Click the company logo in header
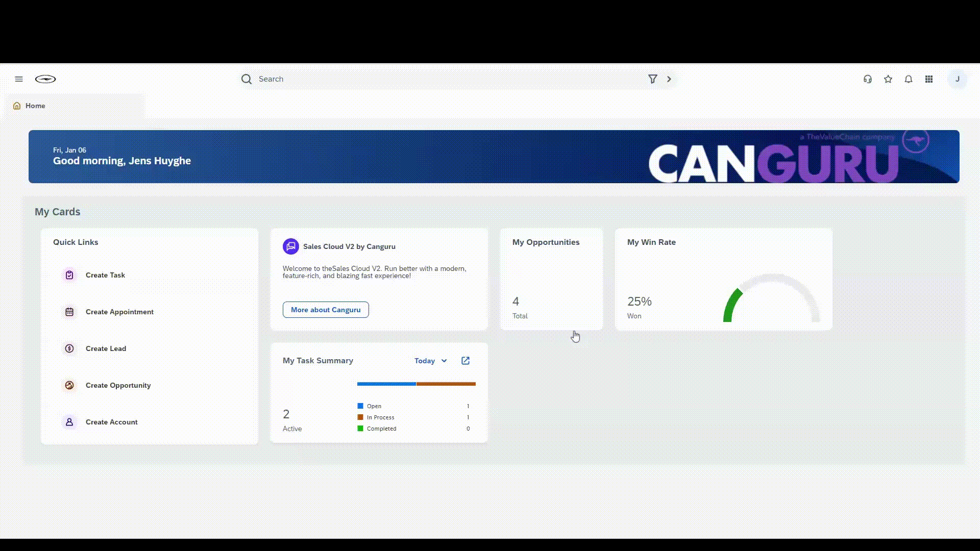 coord(45,79)
